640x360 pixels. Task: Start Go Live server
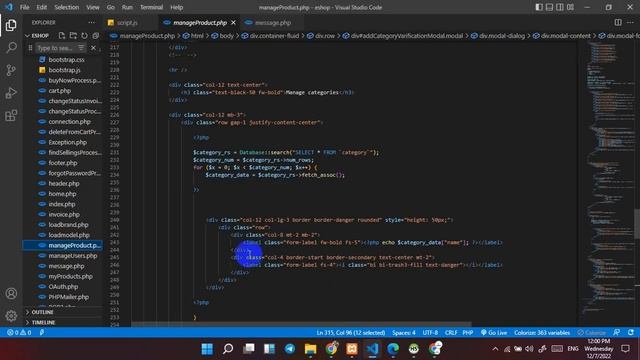pos(494,332)
